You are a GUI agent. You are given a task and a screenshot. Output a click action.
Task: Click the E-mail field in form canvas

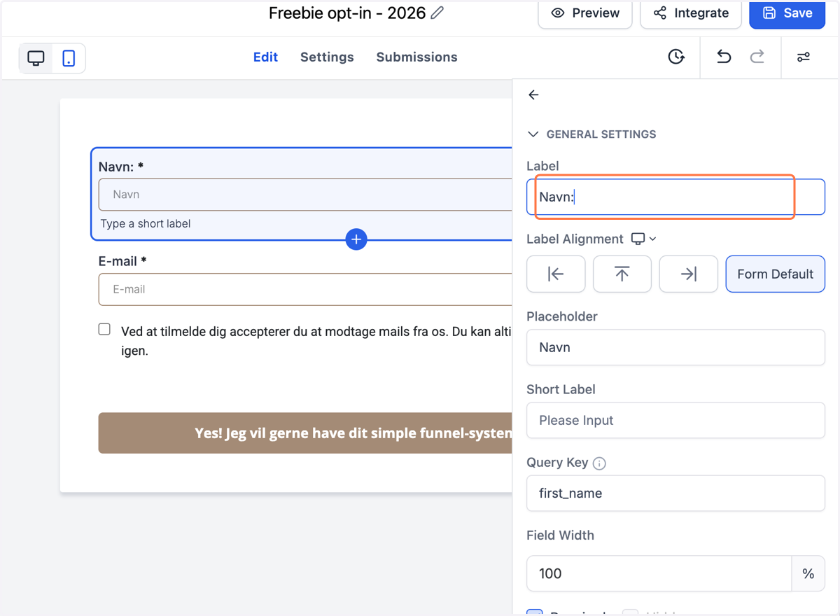pyautogui.click(x=305, y=289)
